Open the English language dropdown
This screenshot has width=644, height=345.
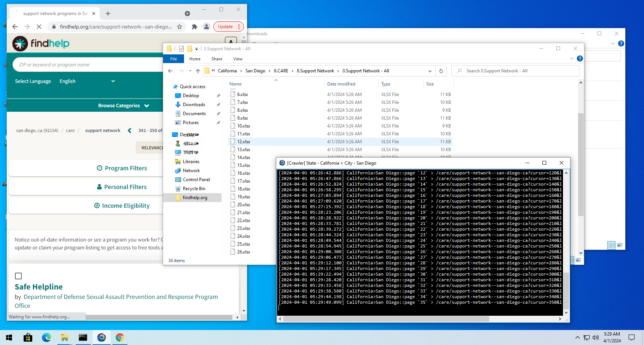(87, 81)
